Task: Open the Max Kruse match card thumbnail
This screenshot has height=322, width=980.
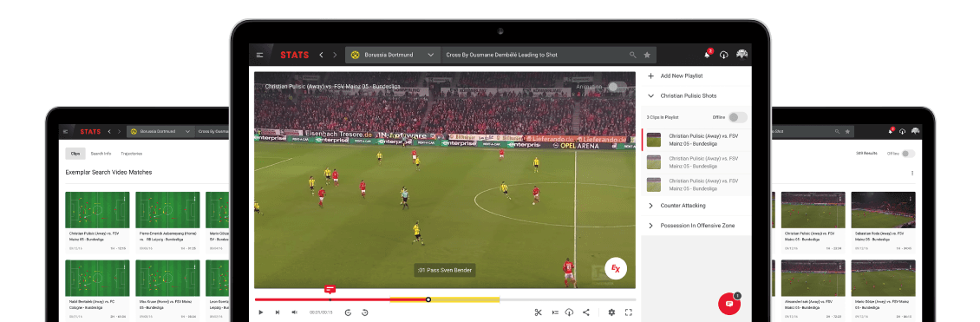Action: tap(167, 279)
